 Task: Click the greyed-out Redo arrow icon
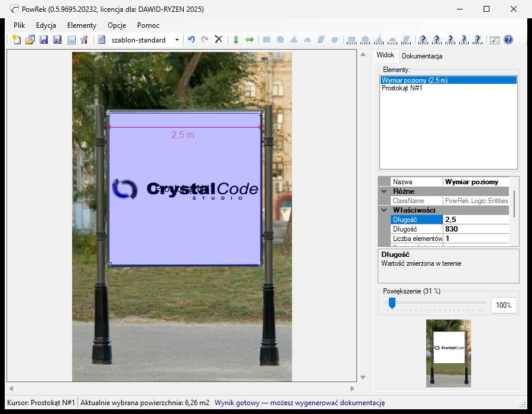pyautogui.click(x=205, y=40)
